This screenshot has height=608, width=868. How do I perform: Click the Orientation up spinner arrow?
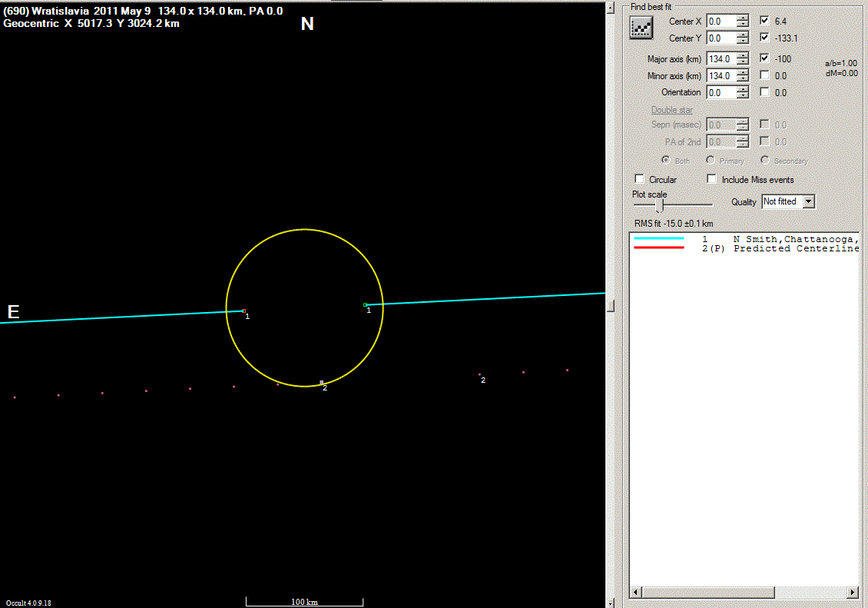(743, 89)
